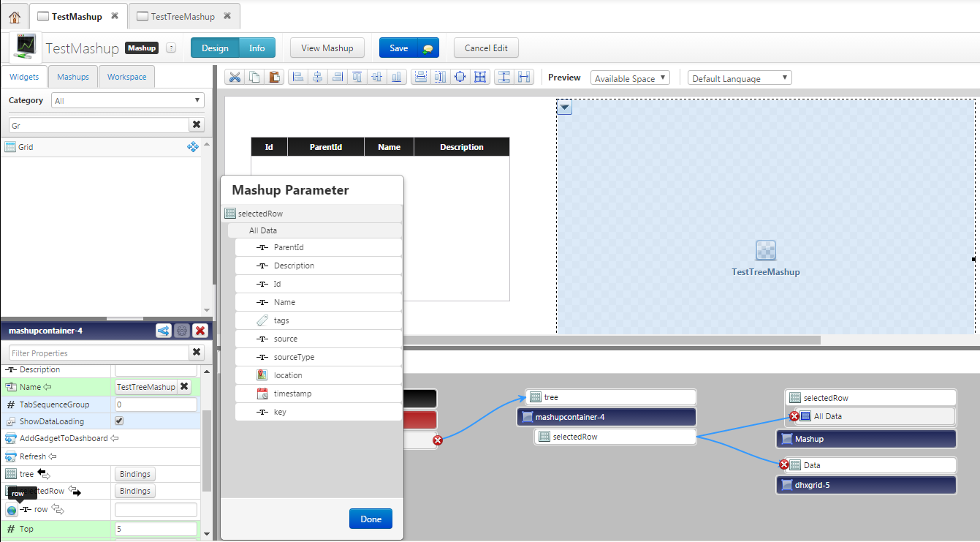Screen dimensions: 980x542
Task: Distribute selected widgets horizontally
Action: pyautogui.click(x=524, y=77)
